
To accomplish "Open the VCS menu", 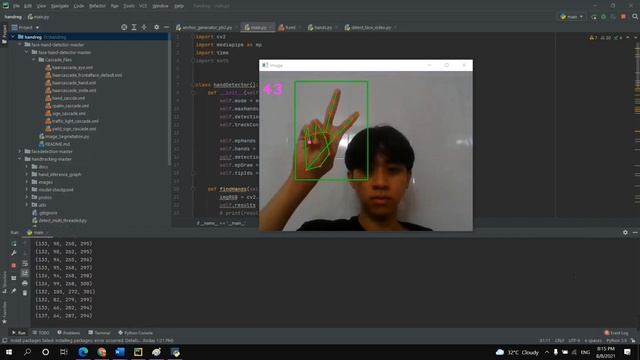I will pyautogui.click(x=143, y=6).
